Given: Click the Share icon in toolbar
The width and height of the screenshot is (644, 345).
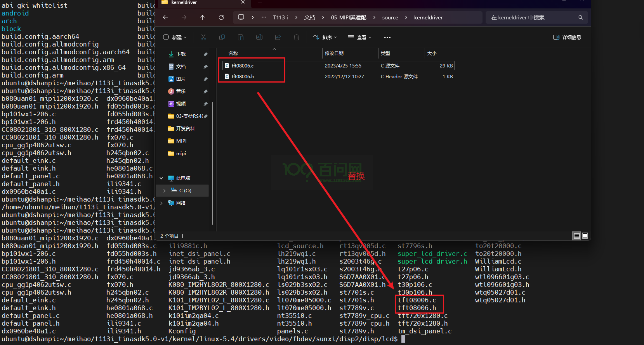Looking at the screenshot, I should click(278, 37).
